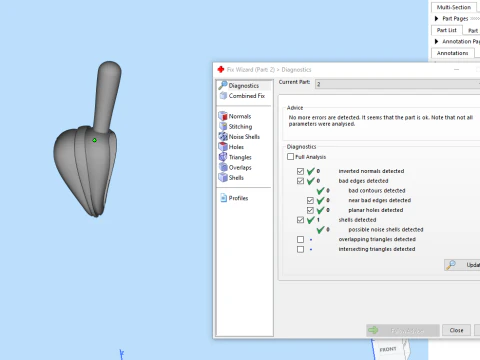The image size is (480, 360).
Task: Open the Overlaps fix page
Action: point(235,167)
